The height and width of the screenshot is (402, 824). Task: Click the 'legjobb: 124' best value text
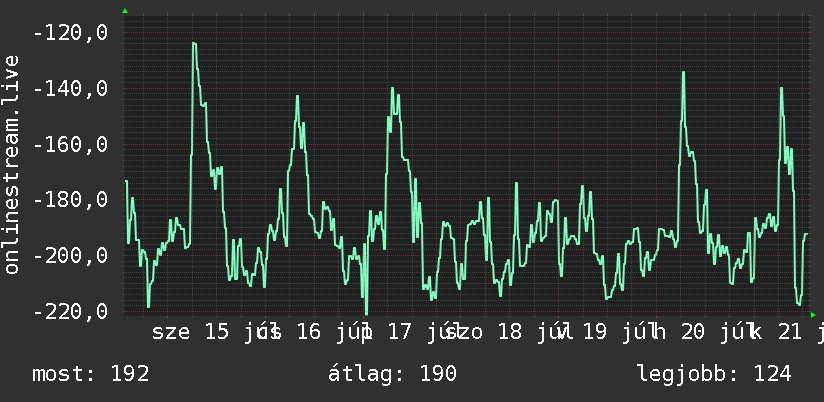[714, 374]
